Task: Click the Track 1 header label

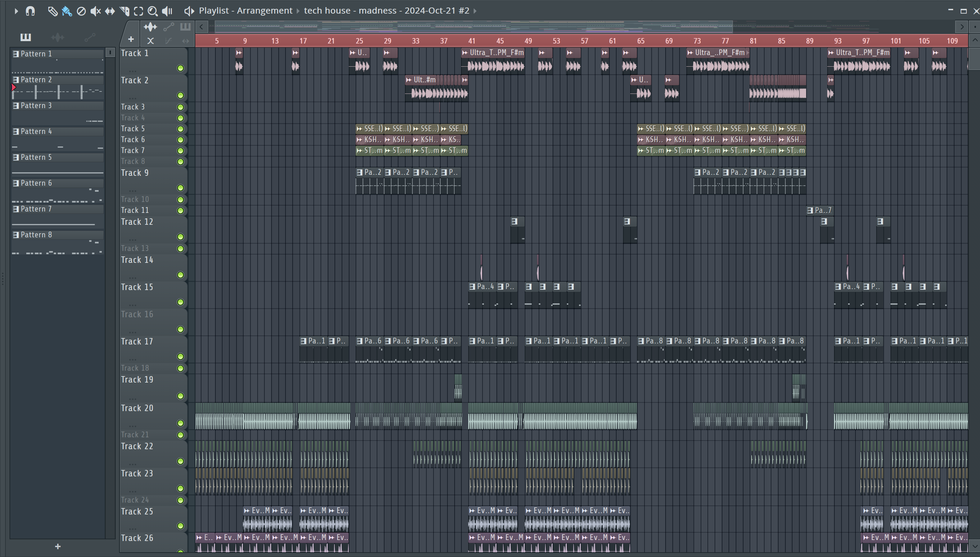Action: (134, 53)
